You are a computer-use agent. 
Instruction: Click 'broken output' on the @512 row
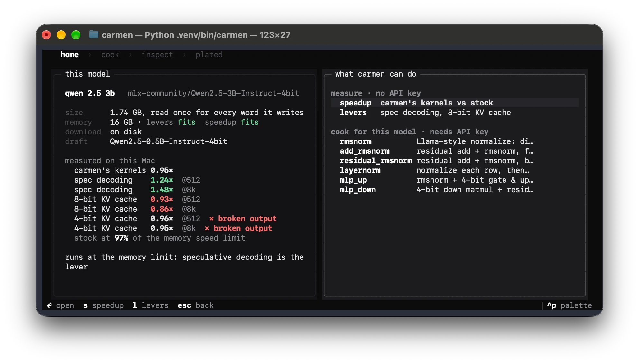click(247, 219)
